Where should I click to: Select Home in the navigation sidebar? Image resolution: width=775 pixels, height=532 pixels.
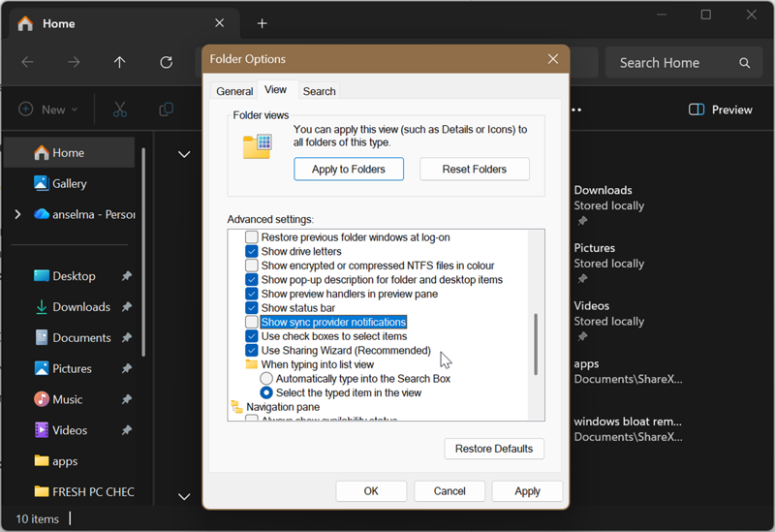tap(69, 153)
